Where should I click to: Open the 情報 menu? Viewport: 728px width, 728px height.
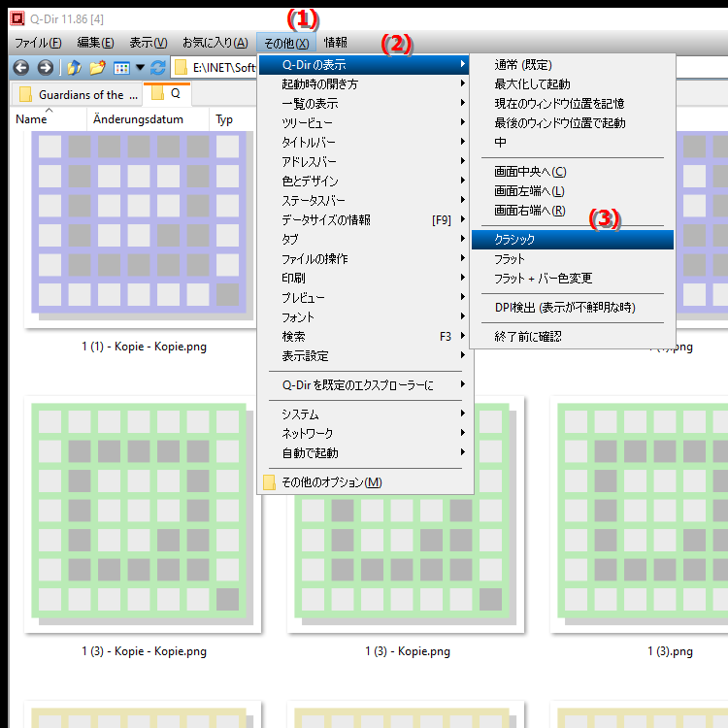pos(335,43)
